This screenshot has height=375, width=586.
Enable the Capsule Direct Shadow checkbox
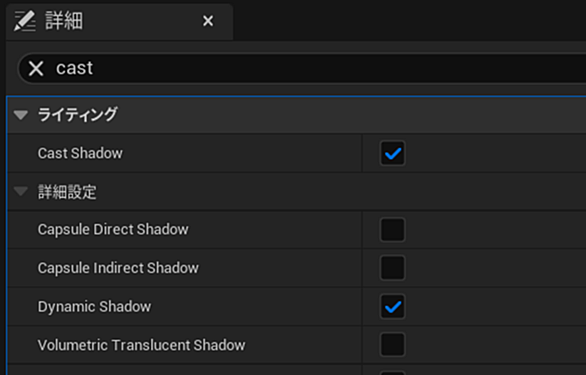(x=392, y=230)
